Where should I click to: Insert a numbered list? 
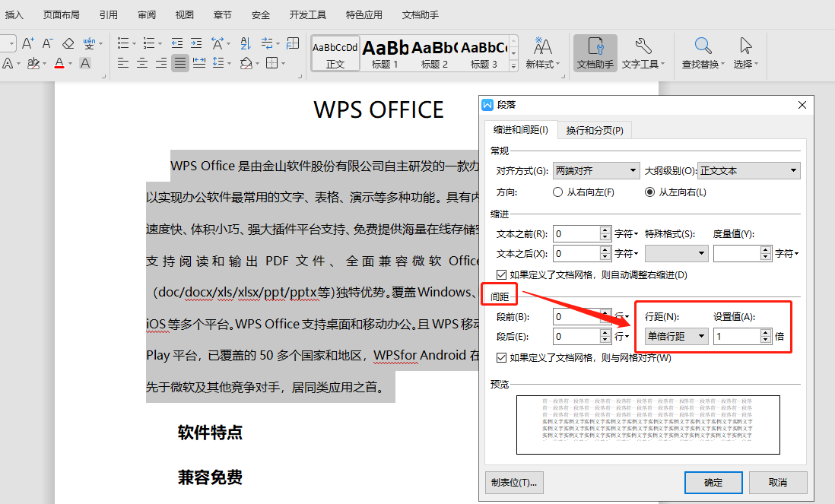pos(149,43)
